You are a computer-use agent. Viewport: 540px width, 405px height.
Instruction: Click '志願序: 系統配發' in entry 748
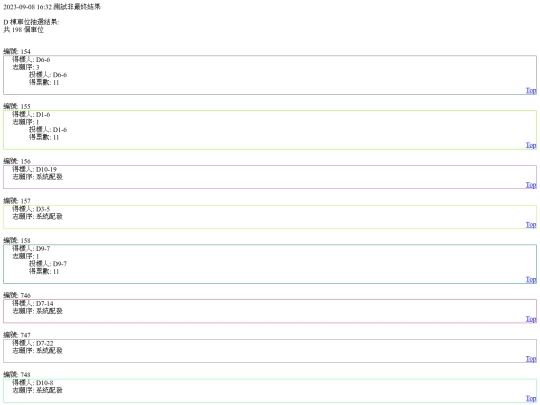click(38, 390)
